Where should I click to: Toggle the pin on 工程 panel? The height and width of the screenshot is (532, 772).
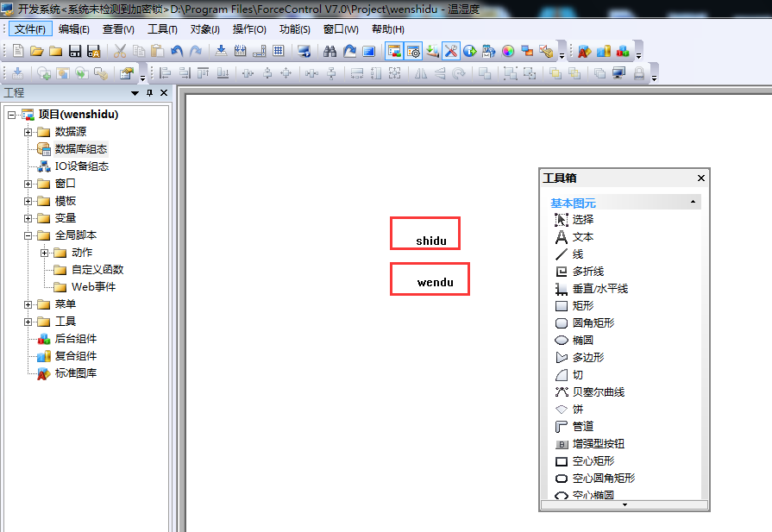pos(150,92)
